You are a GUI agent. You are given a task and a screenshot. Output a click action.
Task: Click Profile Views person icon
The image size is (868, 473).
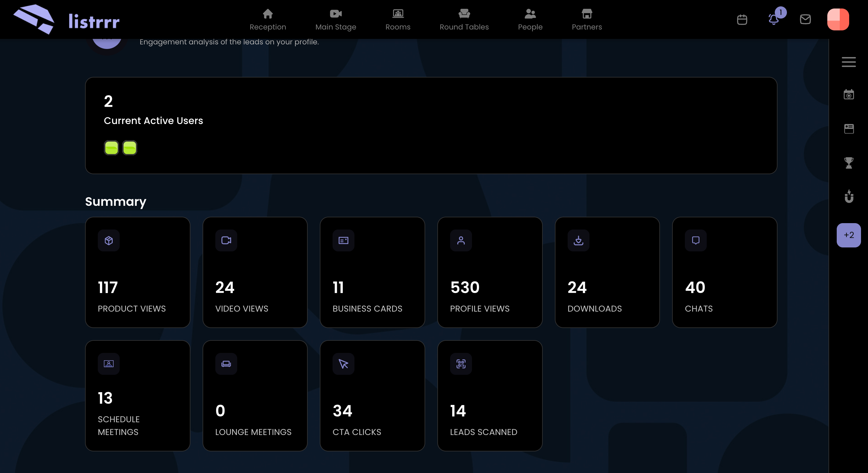click(x=461, y=240)
